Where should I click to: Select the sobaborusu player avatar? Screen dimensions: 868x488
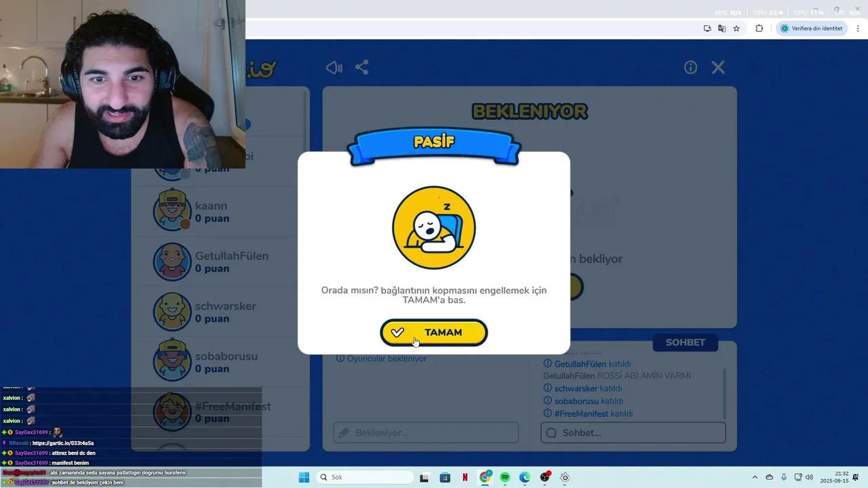coord(172,361)
